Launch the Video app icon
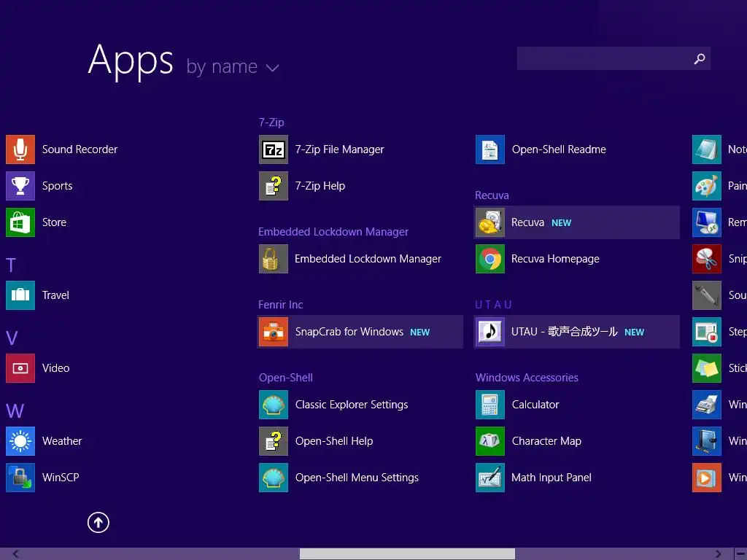Screen dimensions: 747x560 (20, 368)
